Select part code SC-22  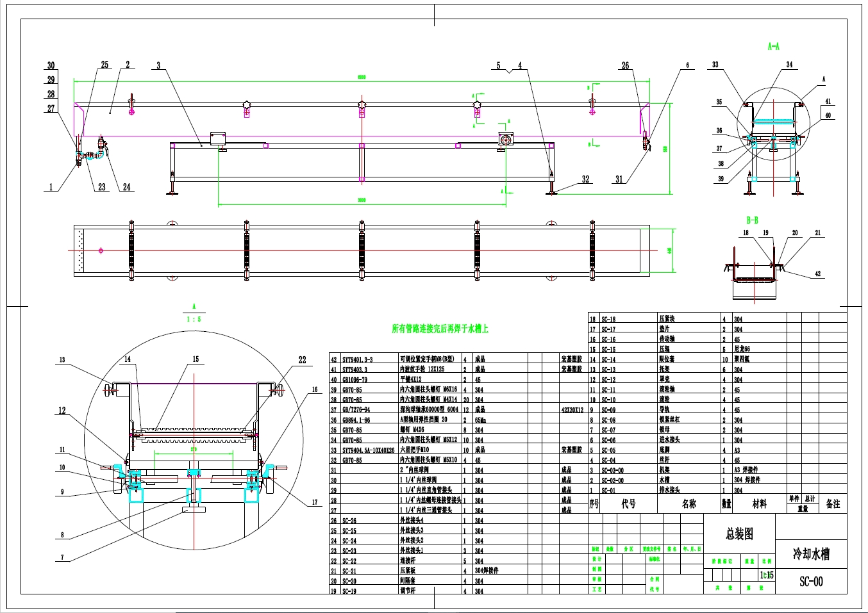tap(349, 561)
